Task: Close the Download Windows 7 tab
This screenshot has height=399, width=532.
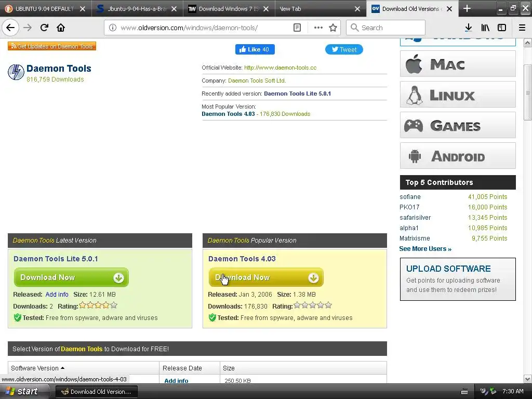Action: pos(266,9)
